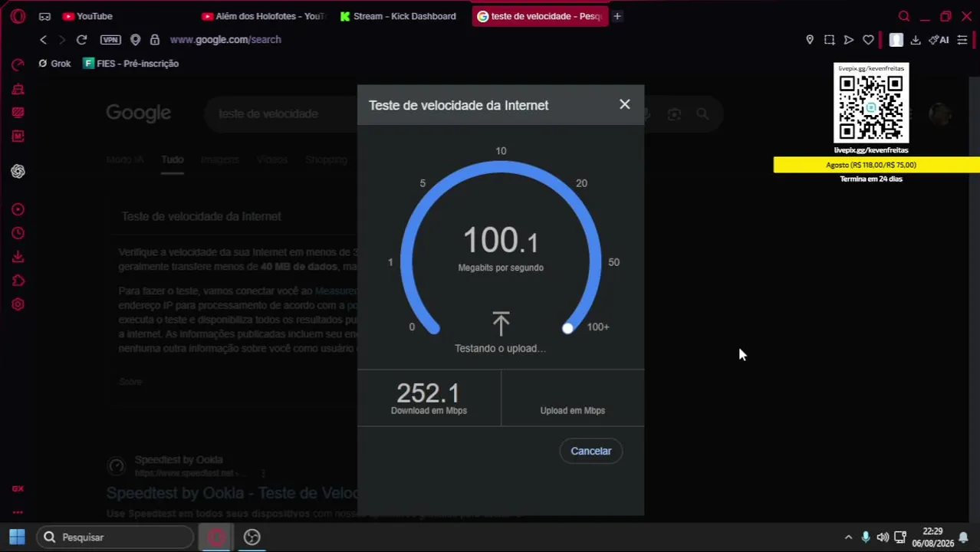Open the player/flow arrow icon
The width and height of the screenshot is (980, 552).
point(848,40)
